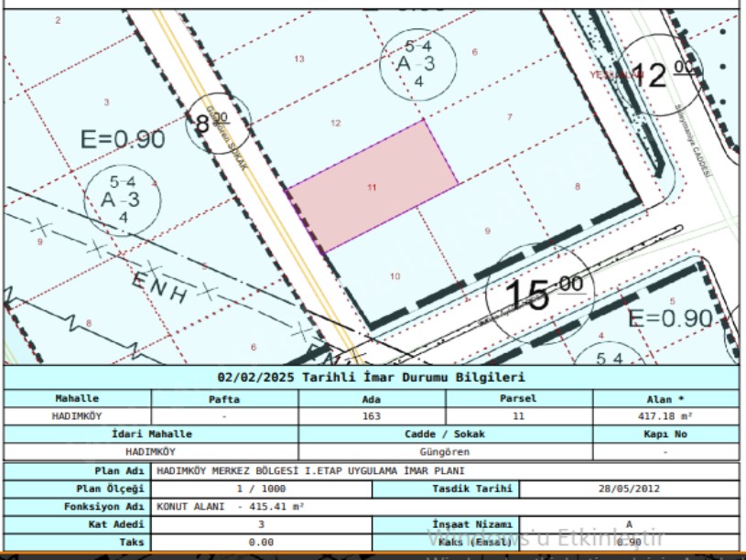The width and height of the screenshot is (746, 560).
Task: Click the Plan Ölçeği value 1 / 1000
Action: coord(262,489)
